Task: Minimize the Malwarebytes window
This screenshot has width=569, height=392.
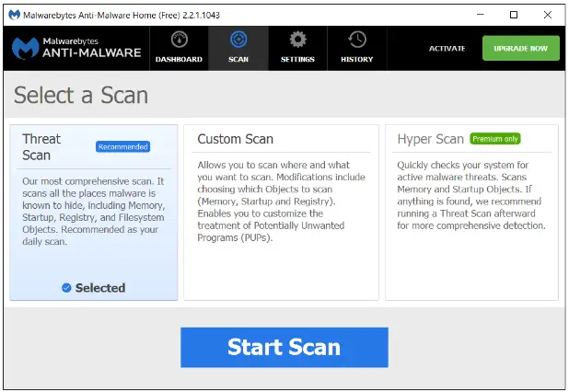Action: coord(480,15)
